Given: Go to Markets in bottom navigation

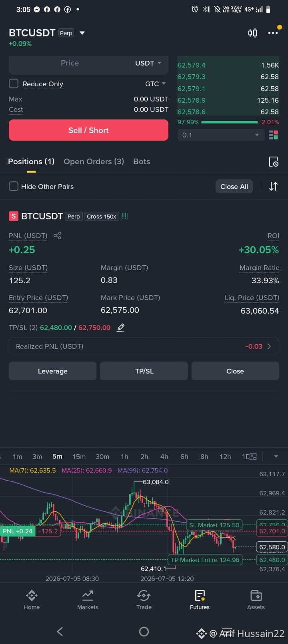Looking at the screenshot, I should coord(88,600).
